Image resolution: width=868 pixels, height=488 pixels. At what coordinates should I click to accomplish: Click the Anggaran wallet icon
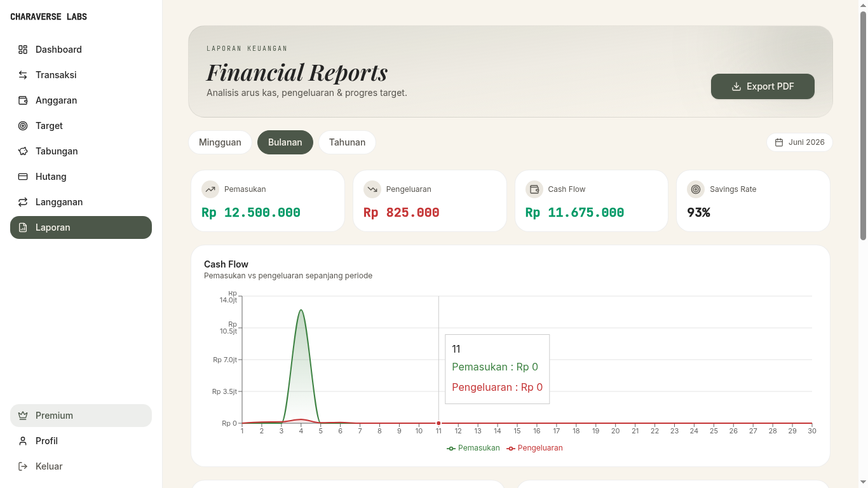(x=23, y=100)
